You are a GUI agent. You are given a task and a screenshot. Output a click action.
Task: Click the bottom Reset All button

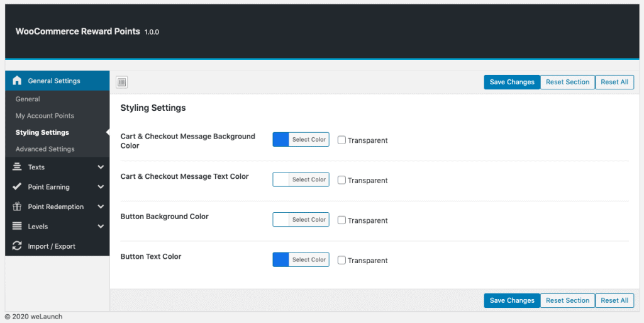(x=614, y=300)
